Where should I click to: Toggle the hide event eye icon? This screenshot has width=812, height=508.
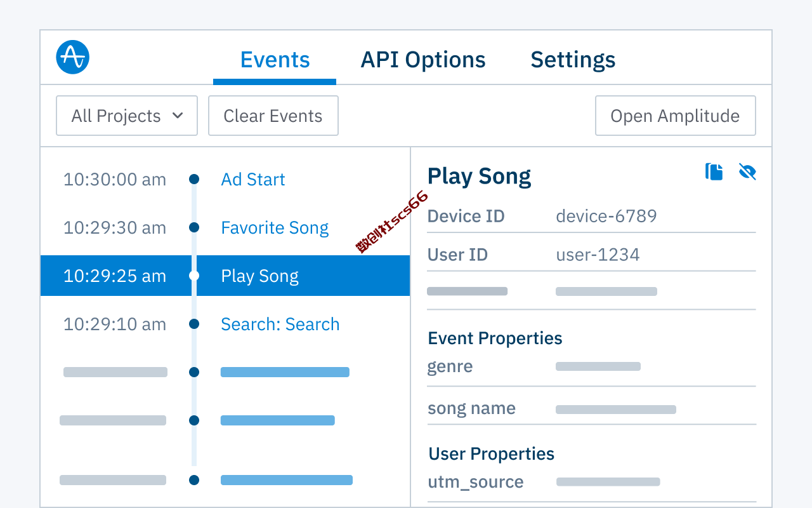747,172
